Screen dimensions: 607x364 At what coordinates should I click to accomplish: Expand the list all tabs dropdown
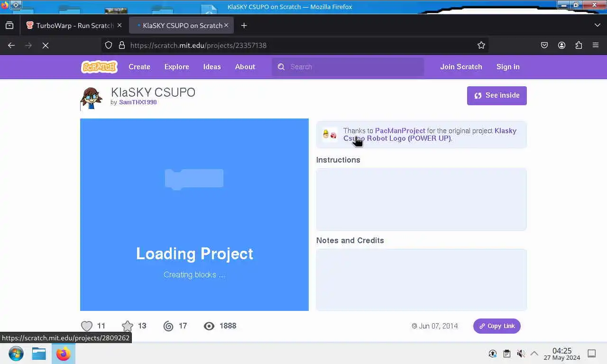[x=597, y=26]
